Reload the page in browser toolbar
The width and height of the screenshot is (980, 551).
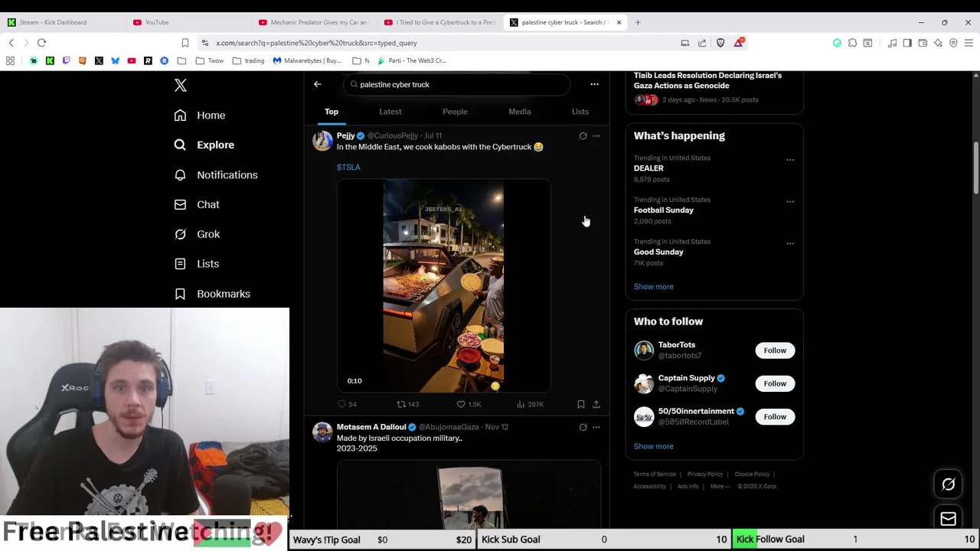pos(41,43)
